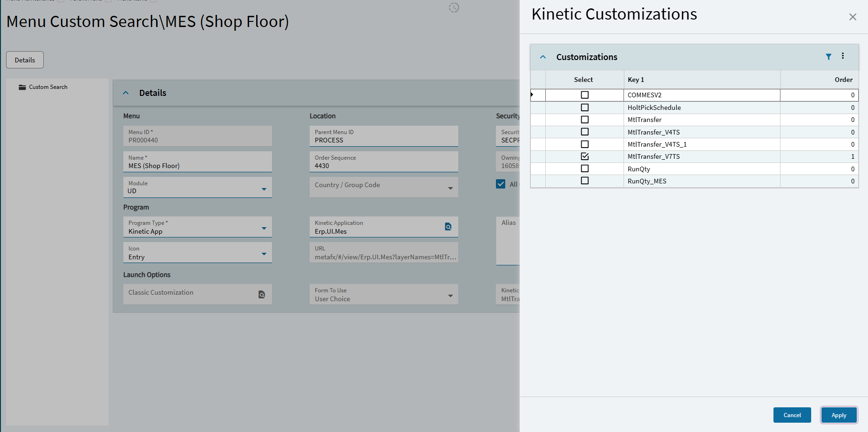The width and height of the screenshot is (868, 432).
Task: Expand the Program Type dropdown
Action: click(264, 228)
